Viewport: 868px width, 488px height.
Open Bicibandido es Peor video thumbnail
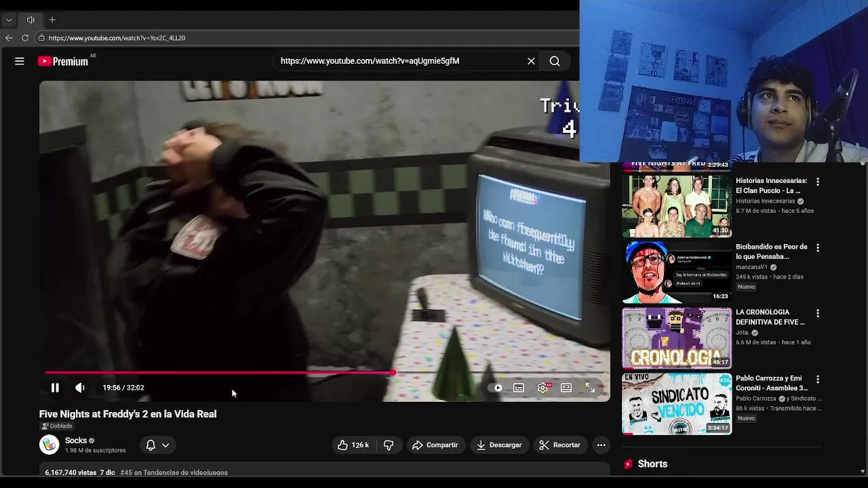coord(677,272)
